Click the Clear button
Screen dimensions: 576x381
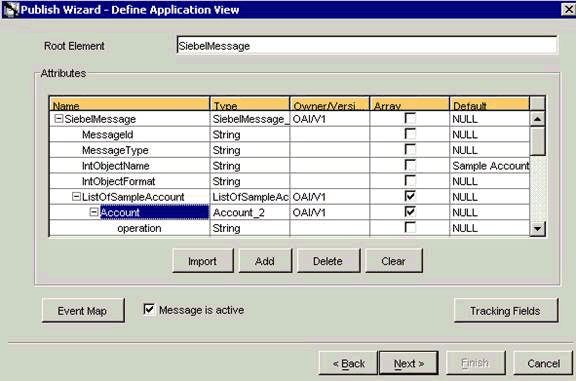394,261
